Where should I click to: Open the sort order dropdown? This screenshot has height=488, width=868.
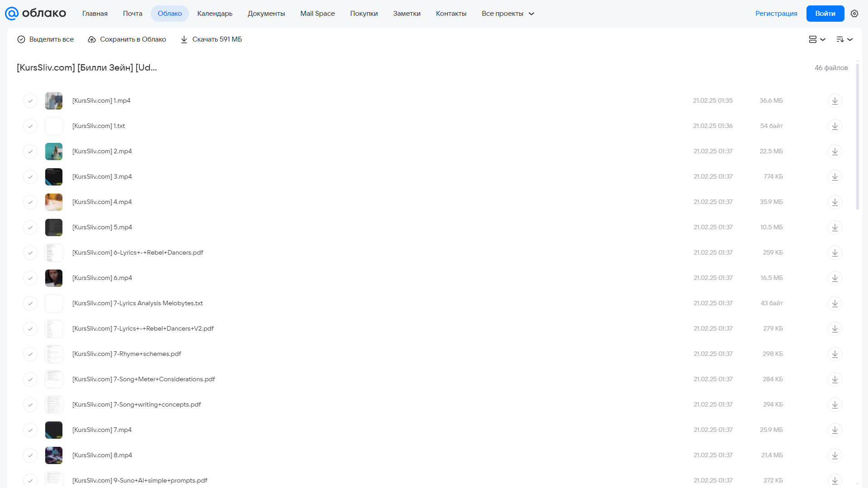(x=844, y=39)
